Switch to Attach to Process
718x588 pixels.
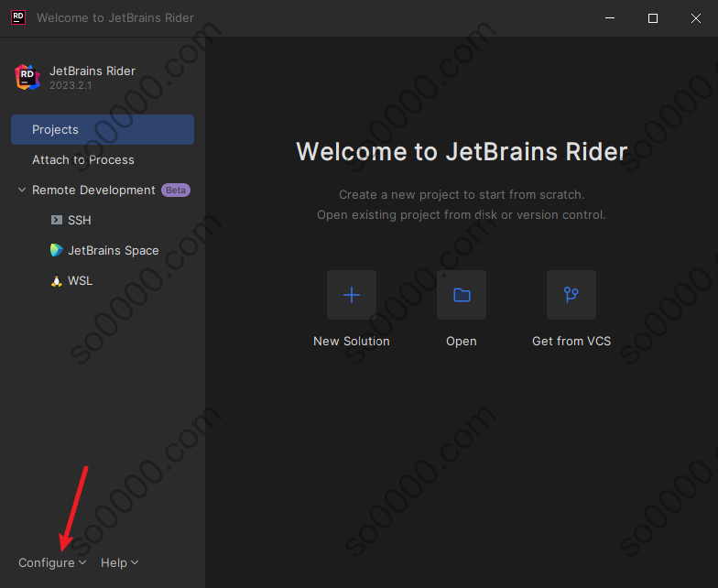tap(103, 159)
